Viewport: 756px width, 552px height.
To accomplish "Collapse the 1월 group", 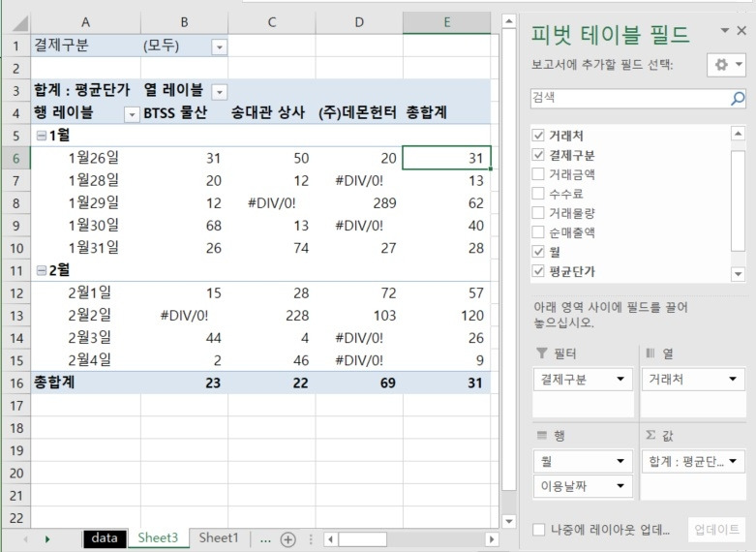I will pyautogui.click(x=42, y=136).
